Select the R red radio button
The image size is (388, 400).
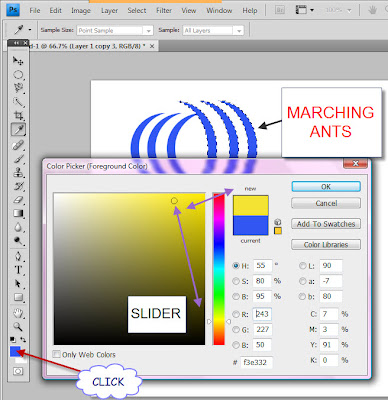pos(236,314)
